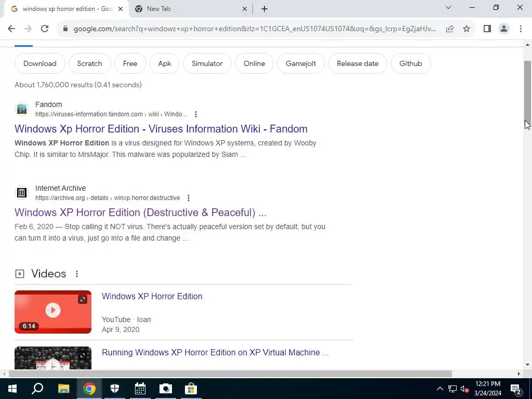
Task: Open Chrome three-dot menu
Action: pos(521,29)
